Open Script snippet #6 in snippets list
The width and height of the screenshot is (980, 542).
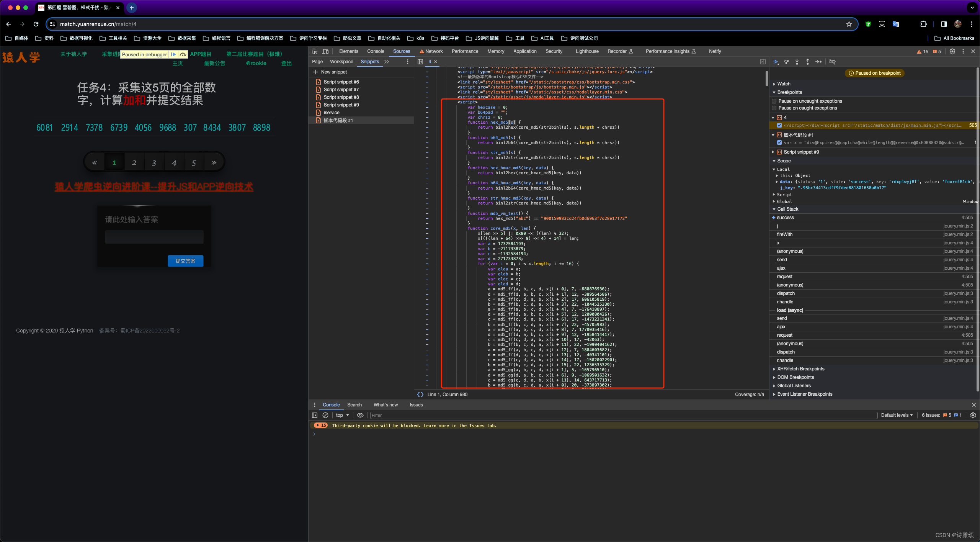(x=341, y=82)
